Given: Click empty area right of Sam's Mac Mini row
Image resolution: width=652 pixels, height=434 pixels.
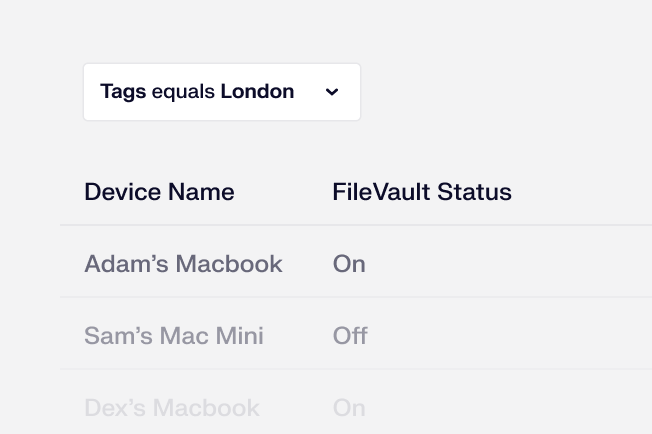Looking at the screenshot, I should point(540,336).
